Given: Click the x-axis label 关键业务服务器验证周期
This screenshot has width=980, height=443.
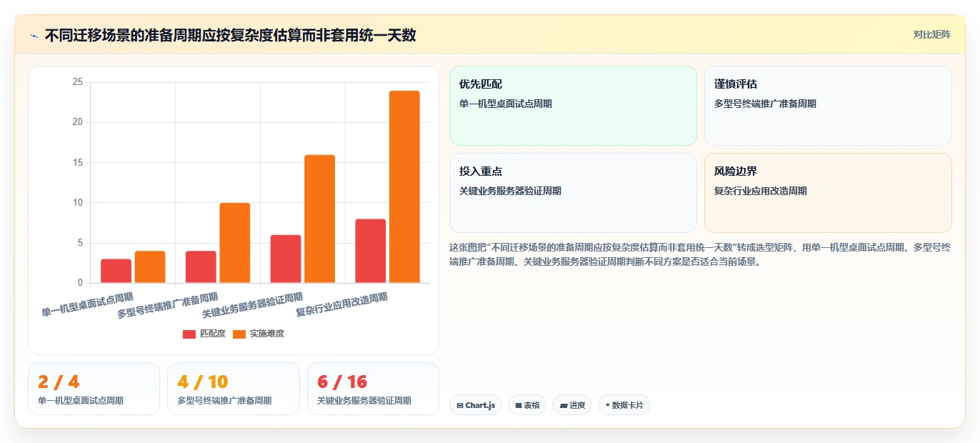Looking at the screenshot, I should tap(253, 304).
